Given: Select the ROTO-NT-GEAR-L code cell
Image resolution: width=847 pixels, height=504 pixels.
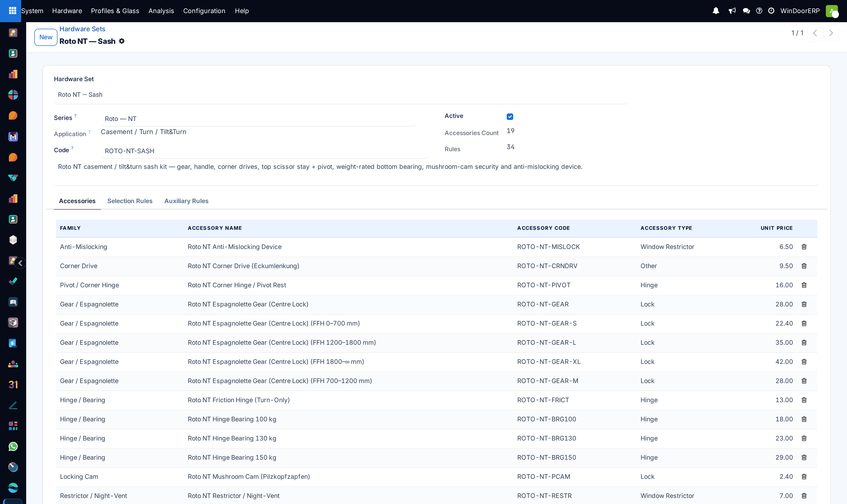Looking at the screenshot, I should tap(546, 343).
